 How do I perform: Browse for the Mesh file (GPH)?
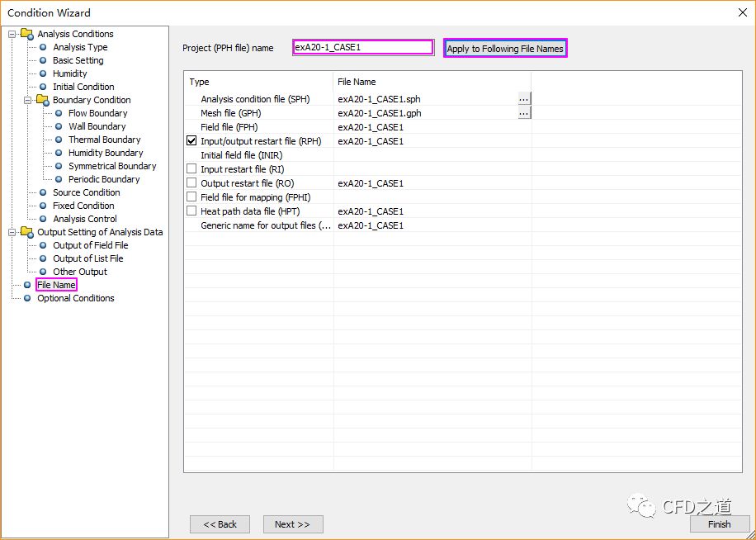(x=524, y=113)
